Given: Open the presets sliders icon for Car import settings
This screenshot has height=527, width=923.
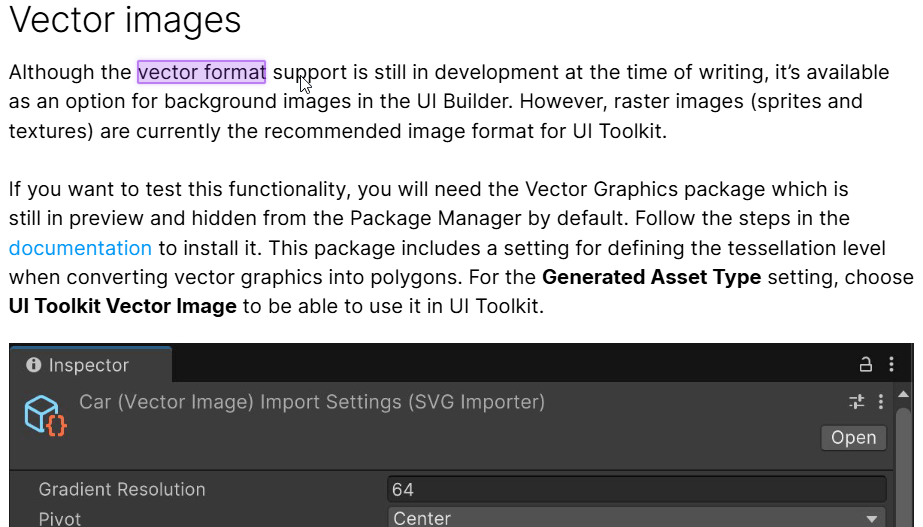Looking at the screenshot, I should click(x=856, y=402).
